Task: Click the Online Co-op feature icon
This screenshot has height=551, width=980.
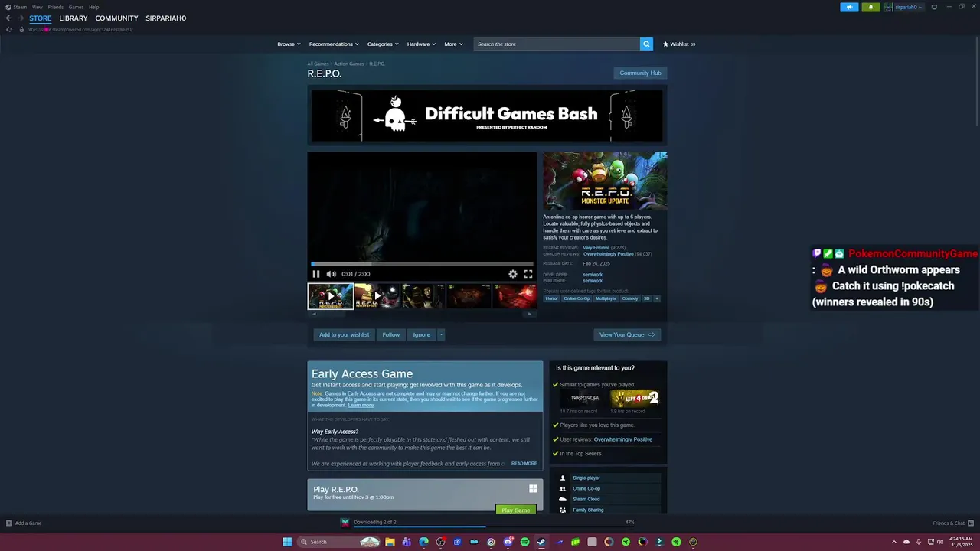Action: tap(563, 488)
